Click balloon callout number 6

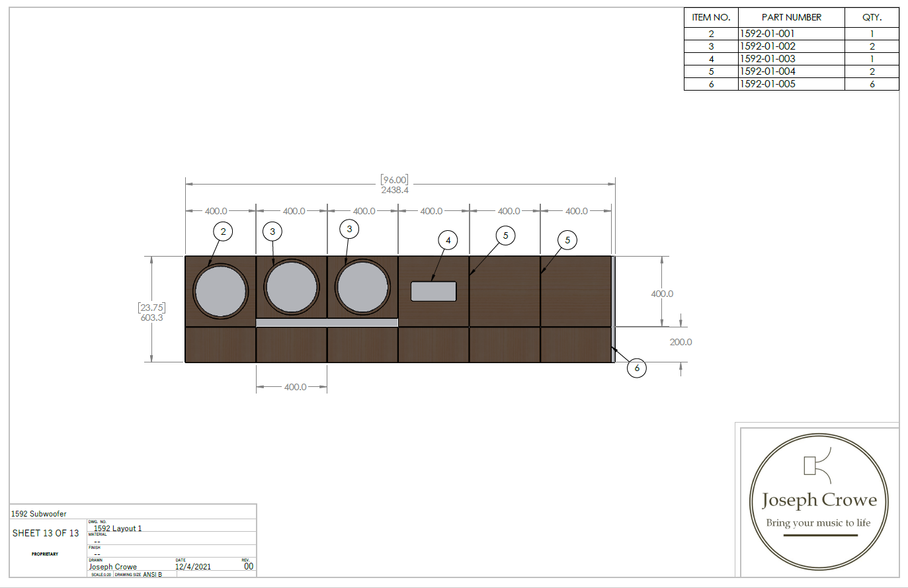point(637,368)
